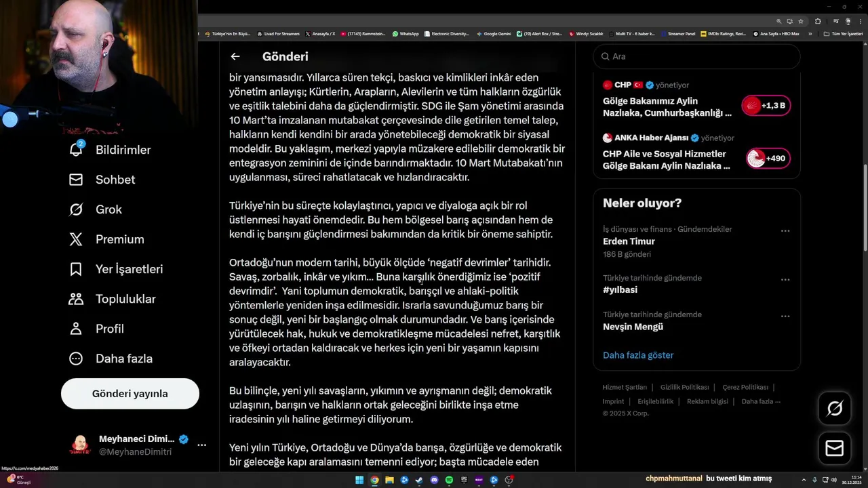Open Windy: Sıcaklık bookmark
The image size is (868, 488).
tap(586, 34)
